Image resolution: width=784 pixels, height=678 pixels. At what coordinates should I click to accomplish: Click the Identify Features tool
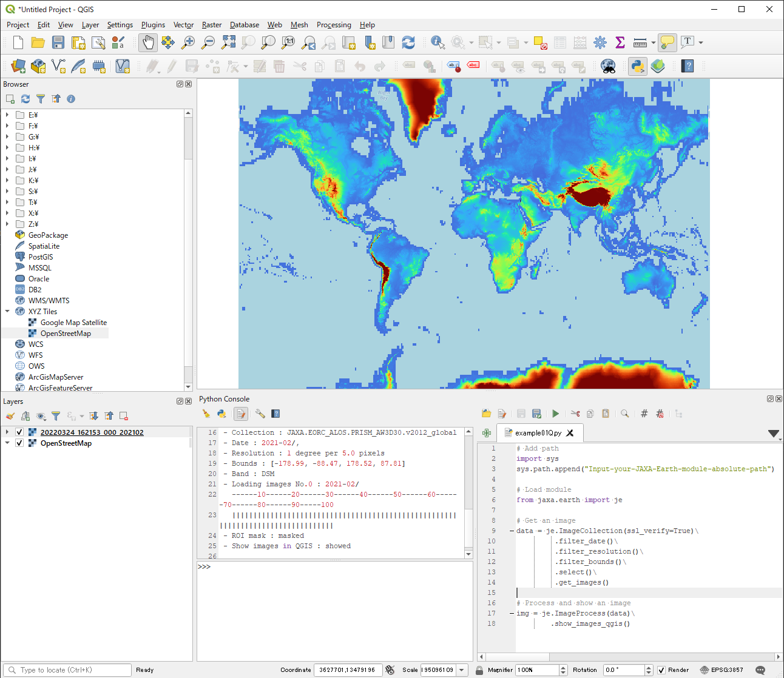pos(436,42)
